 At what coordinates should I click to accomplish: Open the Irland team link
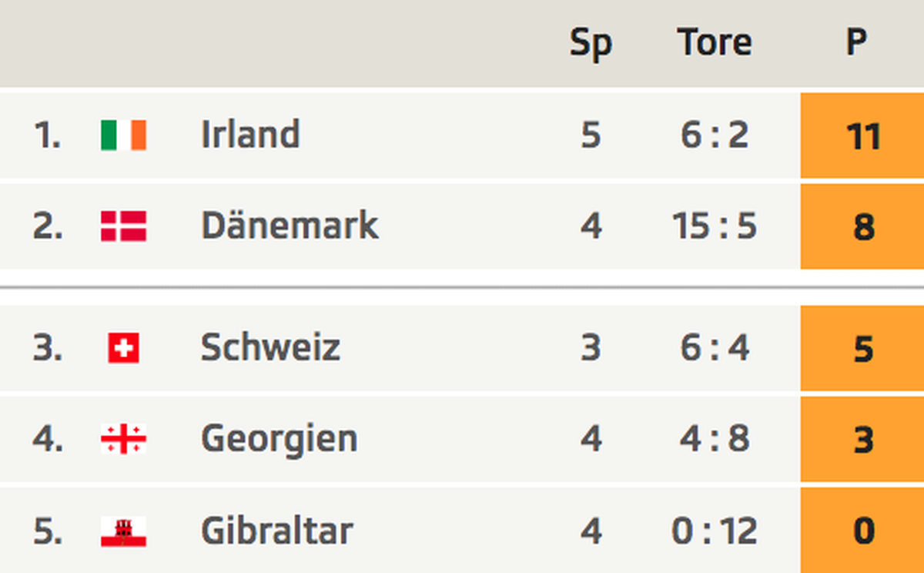[x=250, y=134]
